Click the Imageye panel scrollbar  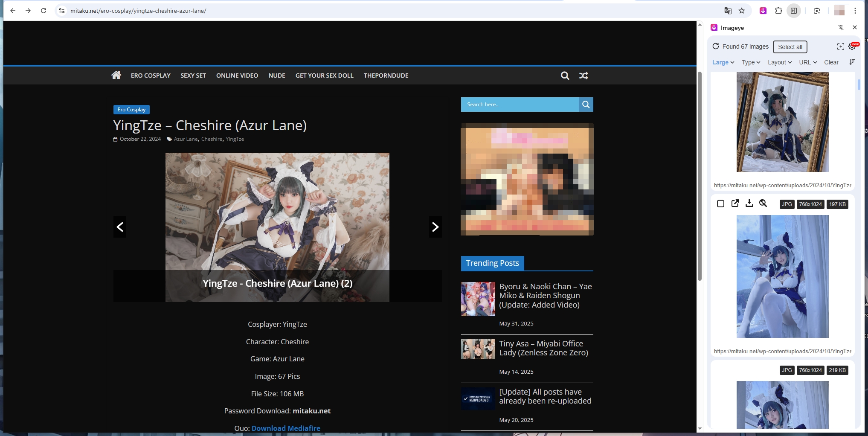click(859, 84)
